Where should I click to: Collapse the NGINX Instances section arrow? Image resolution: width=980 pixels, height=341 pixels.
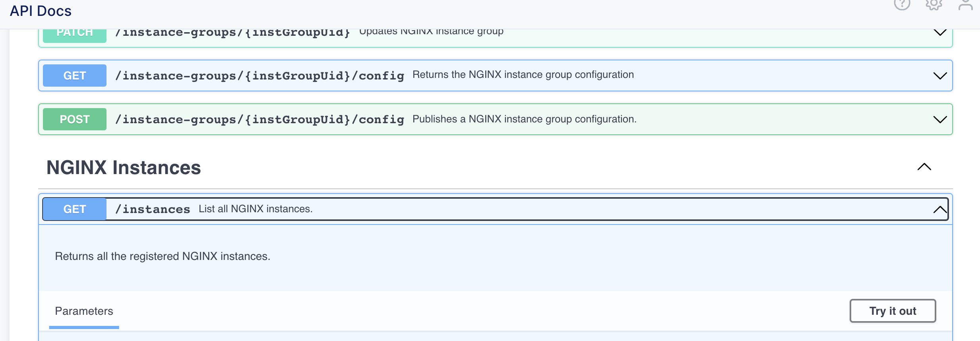point(924,167)
